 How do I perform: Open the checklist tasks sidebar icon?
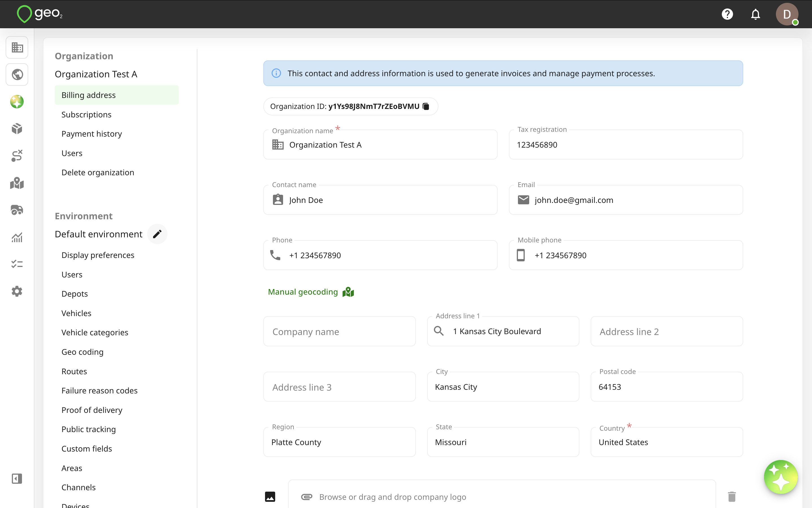coord(17,264)
